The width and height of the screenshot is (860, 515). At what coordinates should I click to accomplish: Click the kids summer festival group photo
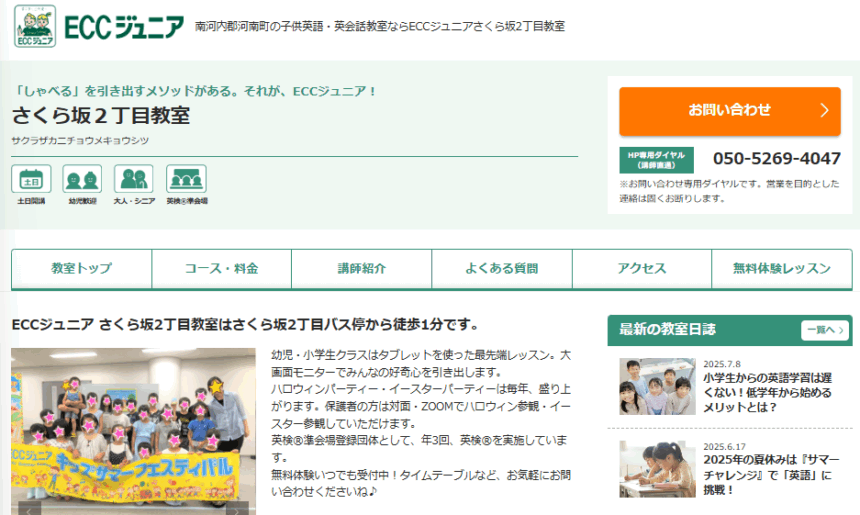pyautogui.click(x=133, y=425)
